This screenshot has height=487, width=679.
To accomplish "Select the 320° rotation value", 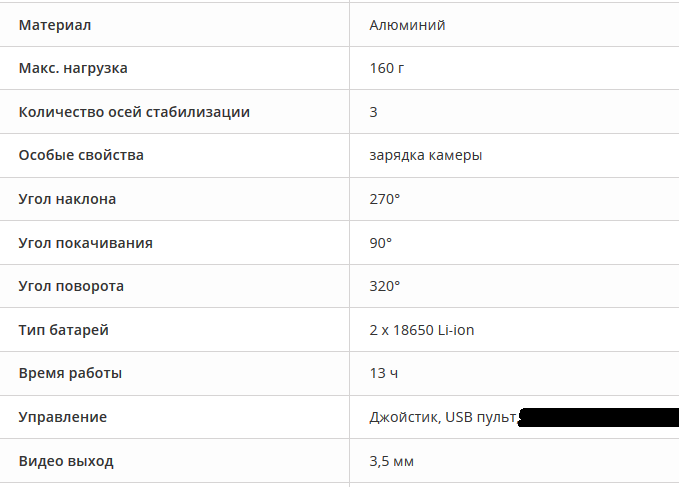I will [x=385, y=286].
